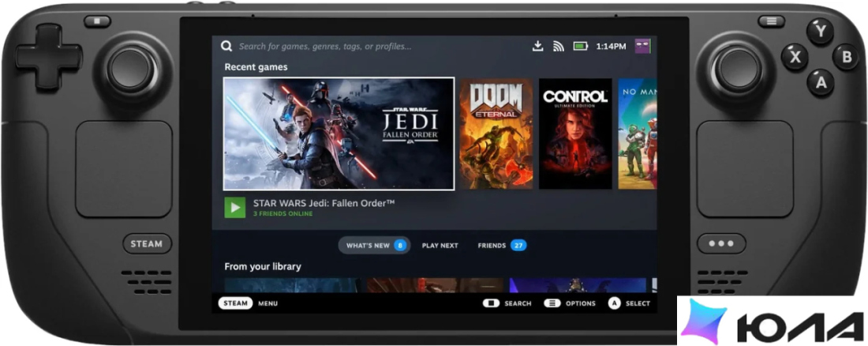Click the OPTIONS footer label
Viewport: 868px width, 346px height.
pos(581,303)
